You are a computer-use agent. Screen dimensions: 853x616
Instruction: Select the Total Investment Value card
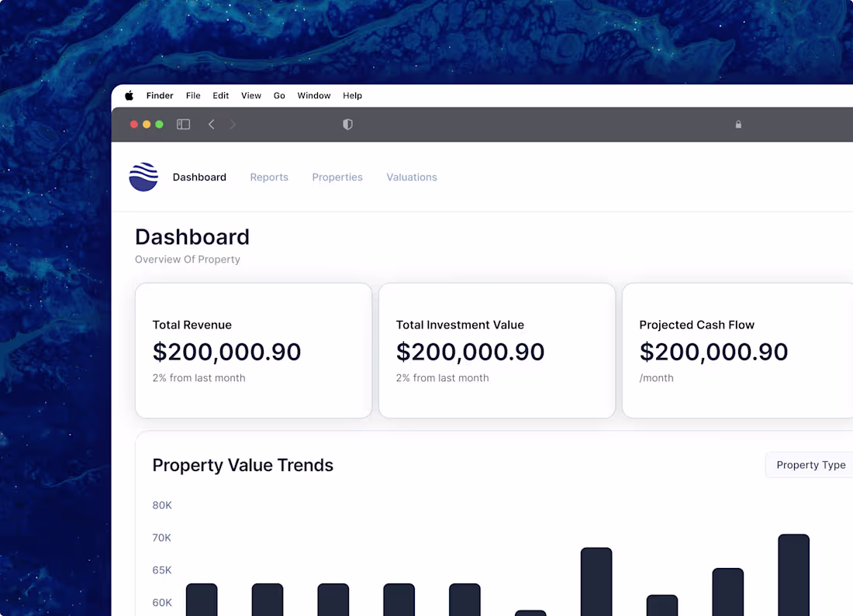pos(497,350)
